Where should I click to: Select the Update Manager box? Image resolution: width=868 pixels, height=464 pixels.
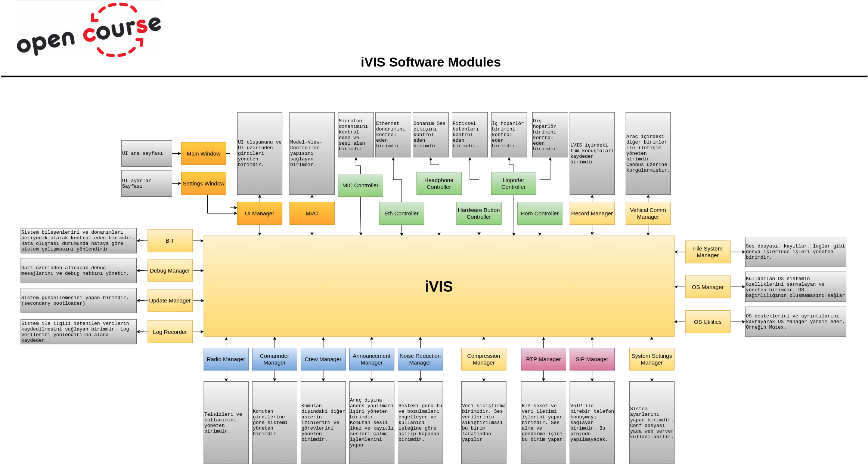(x=170, y=300)
